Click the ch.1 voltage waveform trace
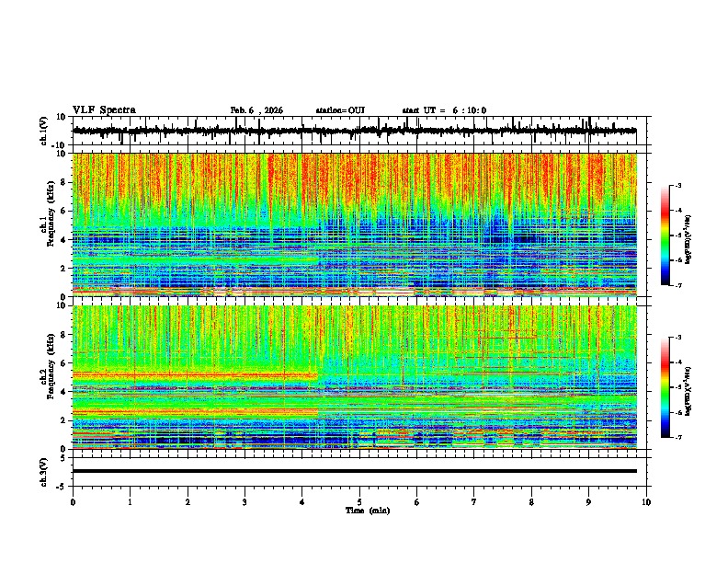The image size is (728, 563). [x=354, y=131]
